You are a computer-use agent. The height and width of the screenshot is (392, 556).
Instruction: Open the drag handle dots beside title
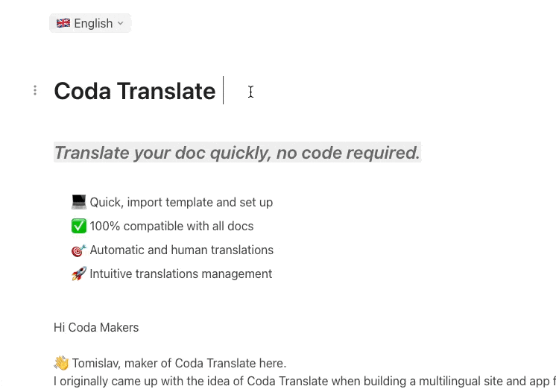click(x=35, y=90)
